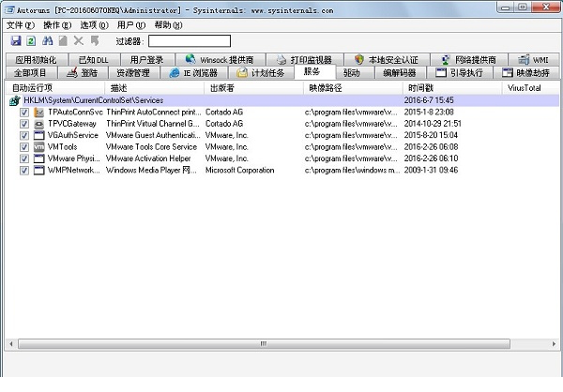563x392 pixels.
Task: Open the IE 浏览器 tab
Action: [x=193, y=73]
